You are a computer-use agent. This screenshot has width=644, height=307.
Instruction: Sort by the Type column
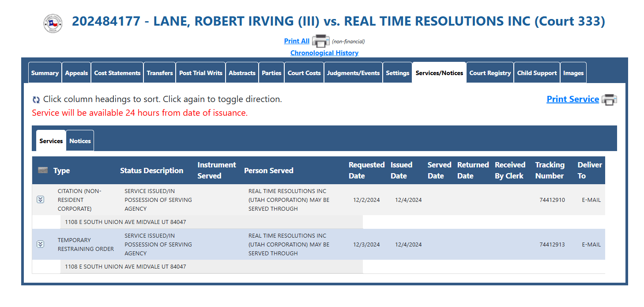[x=62, y=171]
